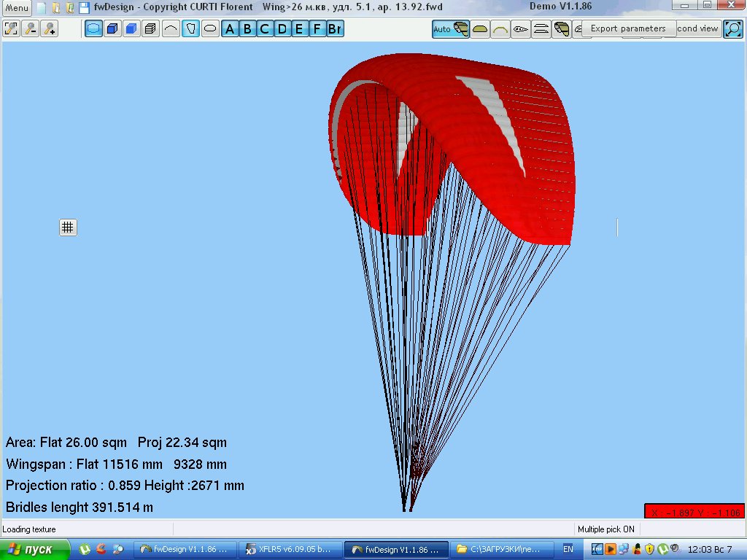
Task: Switch to XFLR5 taskbar window
Action: 290,549
